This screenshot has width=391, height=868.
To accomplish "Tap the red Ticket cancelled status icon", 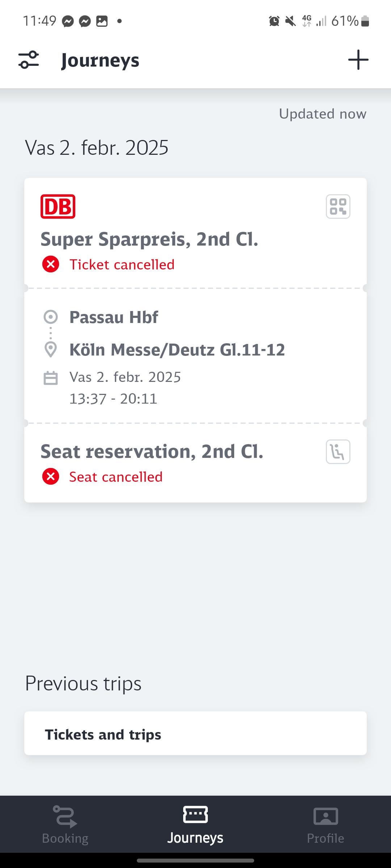I will tap(51, 264).
